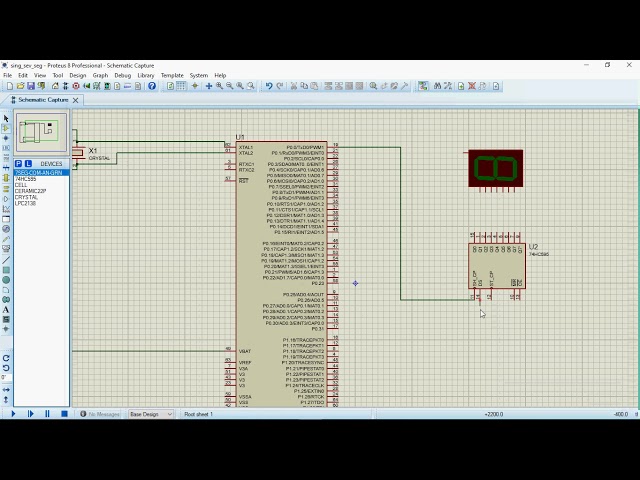Open the File menu
This screenshot has width=640, height=480.
(7, 75)
